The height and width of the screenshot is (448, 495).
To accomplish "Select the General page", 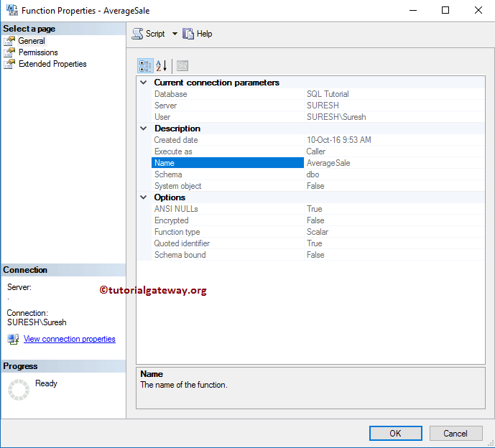I will click(x=32, y=41).
